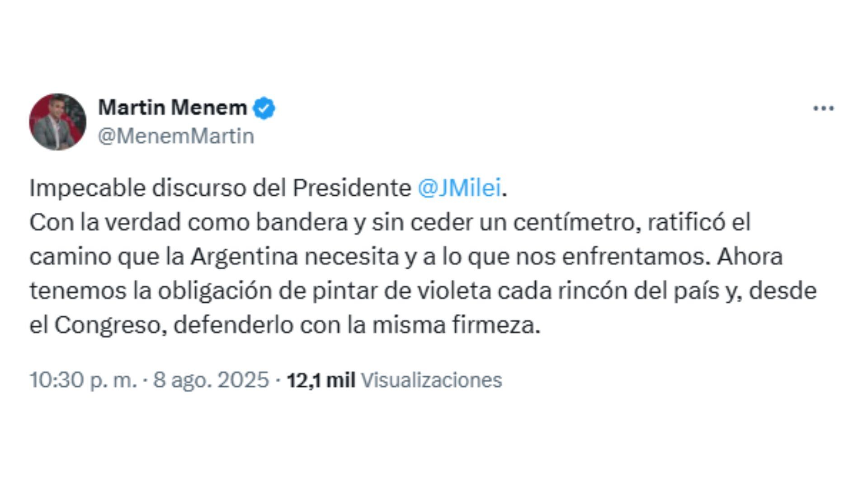Select the @MenemMartin handle
868x488 pixels.
click(175, 135)
